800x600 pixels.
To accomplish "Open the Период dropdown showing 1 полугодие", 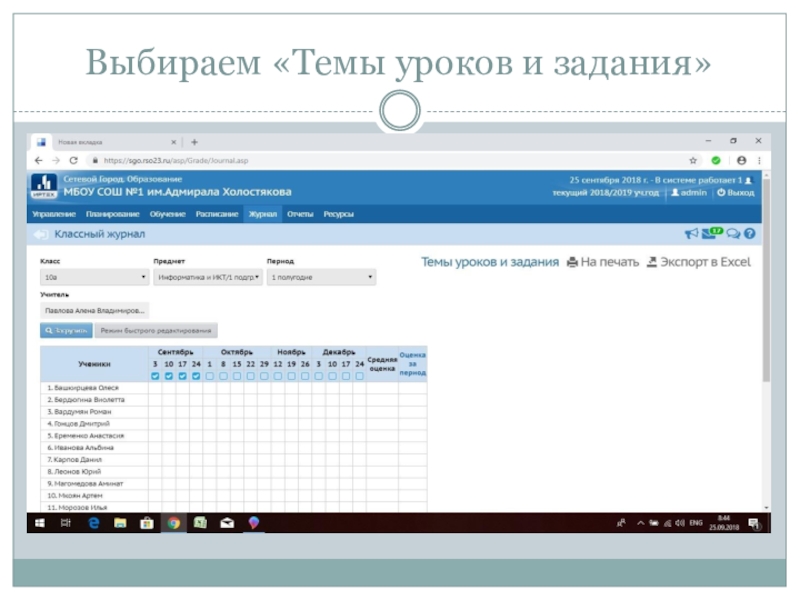I will 321,277.
